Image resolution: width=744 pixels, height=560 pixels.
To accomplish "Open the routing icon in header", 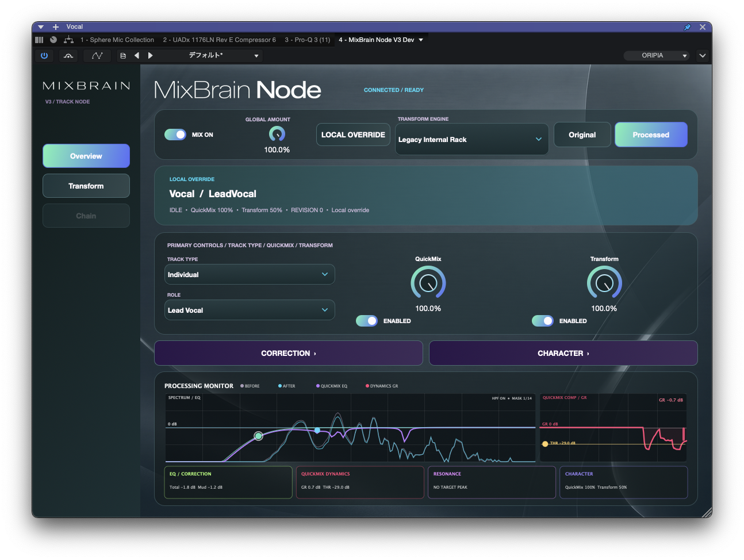I will click(x=68, y=40).
